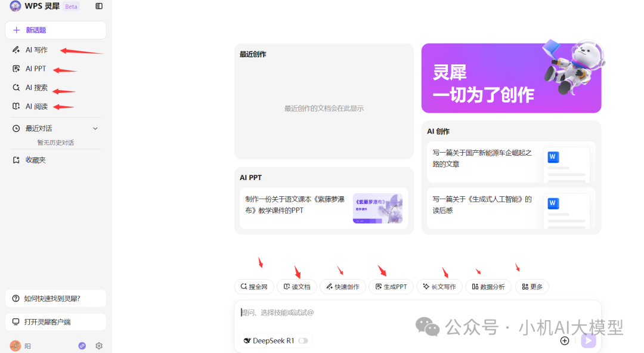Click the AI 写作 pen icon
The width and height of the screenshot is (644, 353).
point(16,49)
